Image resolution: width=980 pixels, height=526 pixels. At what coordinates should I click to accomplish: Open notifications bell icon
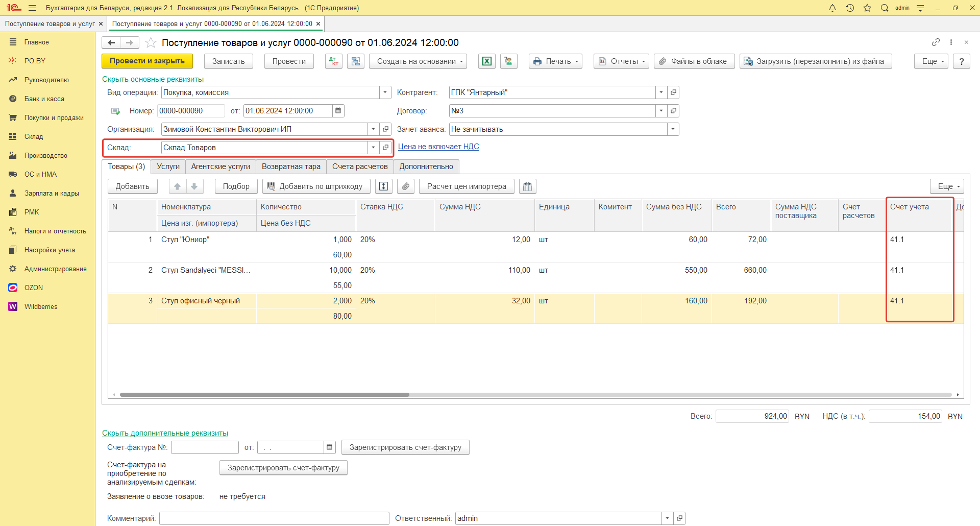tap(832, 8)
